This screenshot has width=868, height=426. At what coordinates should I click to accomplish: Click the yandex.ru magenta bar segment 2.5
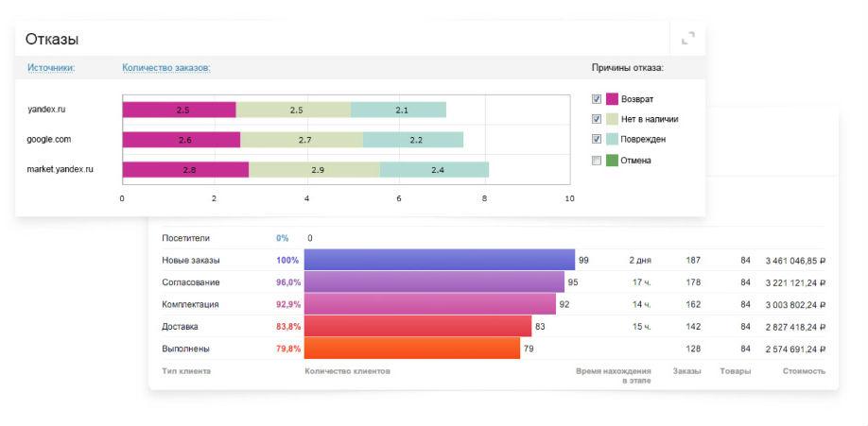179,110
